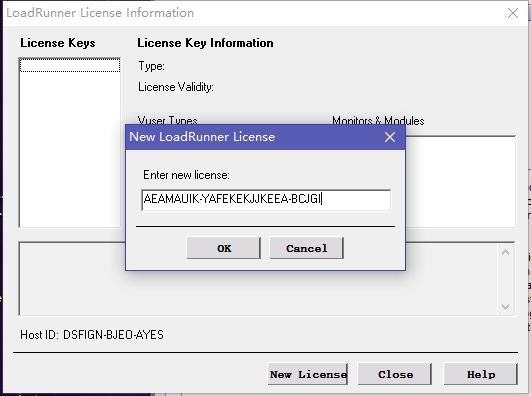
Task: Click the Host ID DSFIGN-BJEO-AYES text
Action: coord(92,335)
